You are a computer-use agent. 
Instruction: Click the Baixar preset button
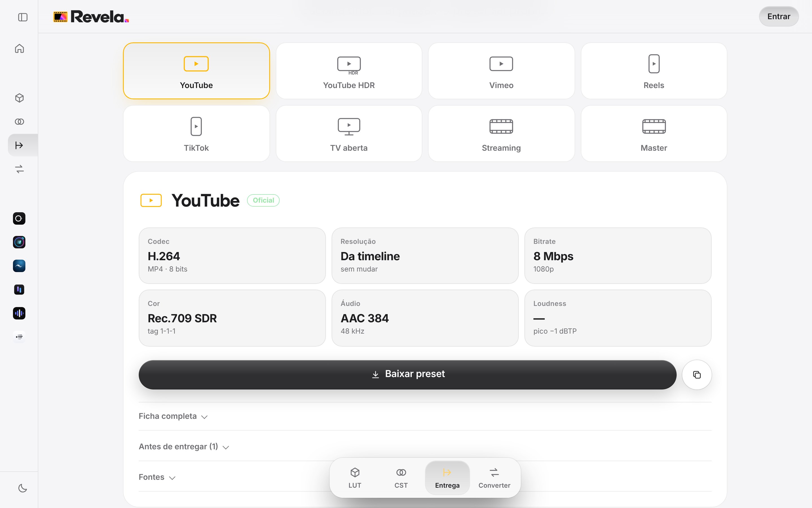coord(407,375)
